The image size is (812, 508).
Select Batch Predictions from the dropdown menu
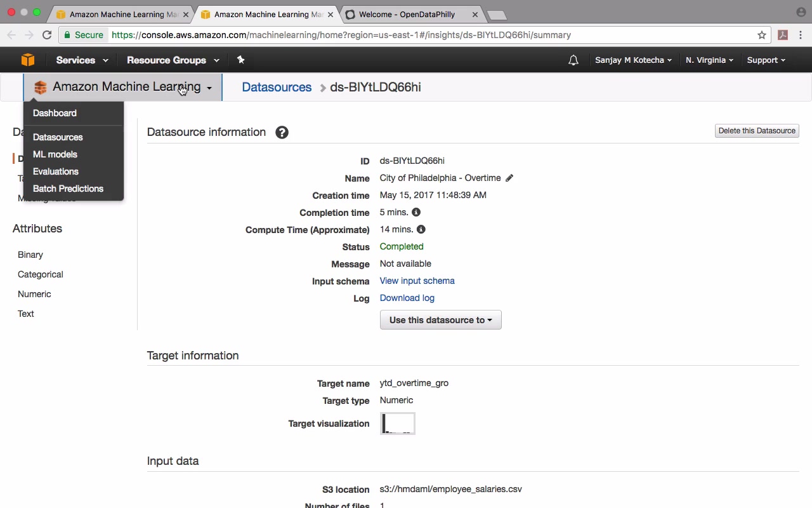coord(68,189)
